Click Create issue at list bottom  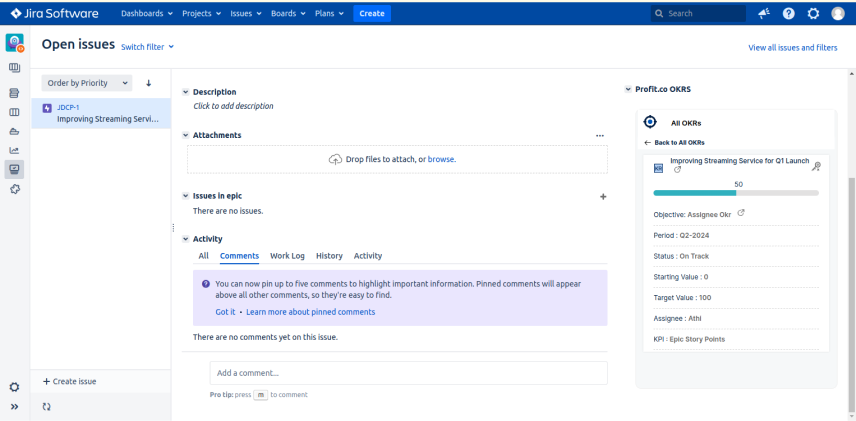[69, 381]
